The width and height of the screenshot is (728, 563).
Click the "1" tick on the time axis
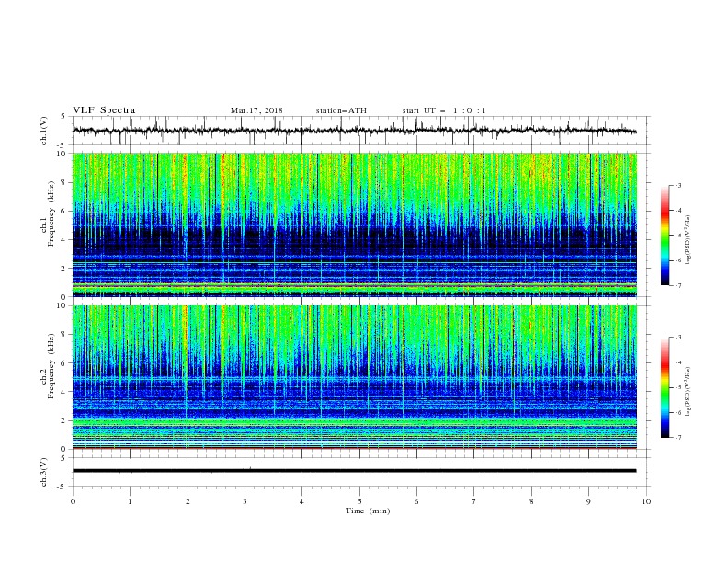click(130, 501)
